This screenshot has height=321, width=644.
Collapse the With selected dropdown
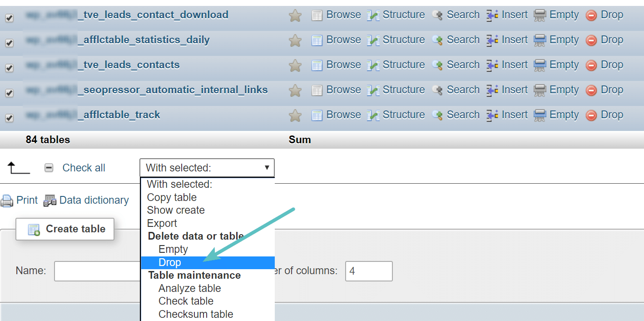(x=207, y=168)
